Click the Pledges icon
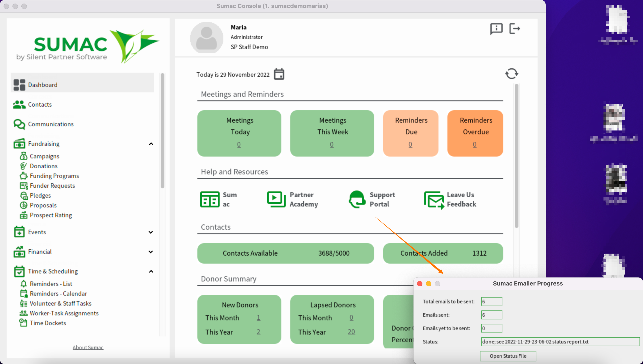The height and width of the screenshot is (364, 643). [x=24, y=196]
